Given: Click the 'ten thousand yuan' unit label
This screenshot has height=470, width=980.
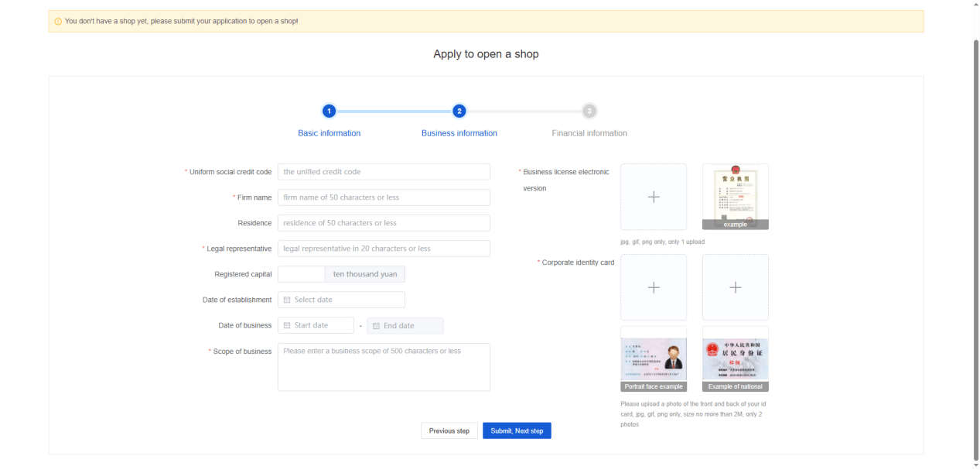Looking at the screenshot, I should pyautogui.click(x=365, y=274).
